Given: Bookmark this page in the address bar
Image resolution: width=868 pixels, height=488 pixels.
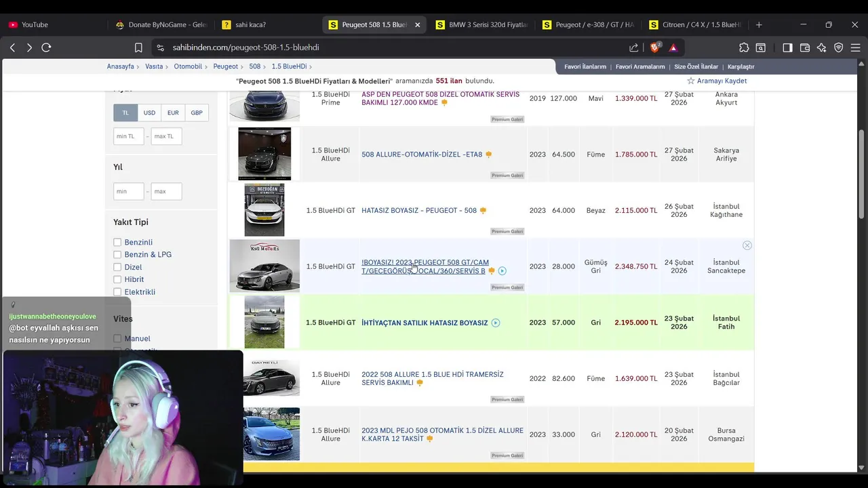Looking at the screenshot, I should (x=138, y=47).
